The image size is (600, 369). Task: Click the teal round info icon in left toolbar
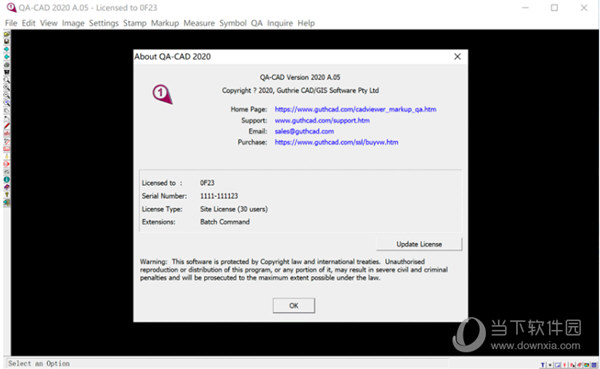[x=7, y=179]
